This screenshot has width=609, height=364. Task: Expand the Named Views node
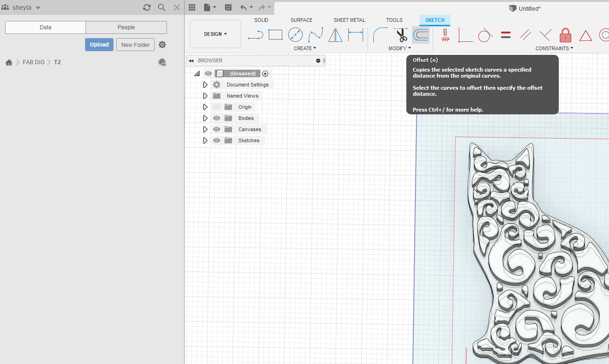[205, 96]
